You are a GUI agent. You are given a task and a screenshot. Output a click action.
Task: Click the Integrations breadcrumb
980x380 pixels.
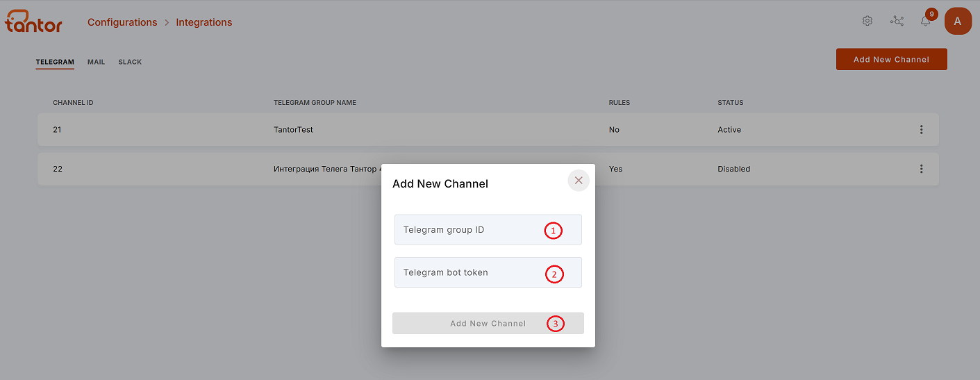click(204, 22)
